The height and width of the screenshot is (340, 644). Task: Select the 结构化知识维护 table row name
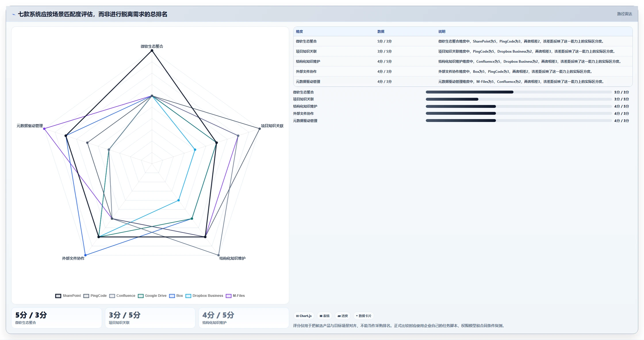tap(308, 62)
